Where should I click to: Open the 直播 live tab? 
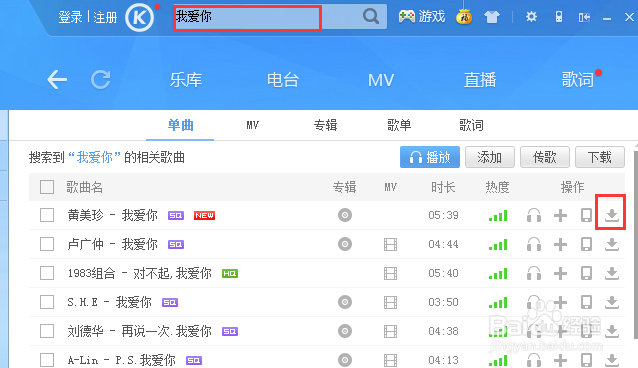tap(480, 80)
